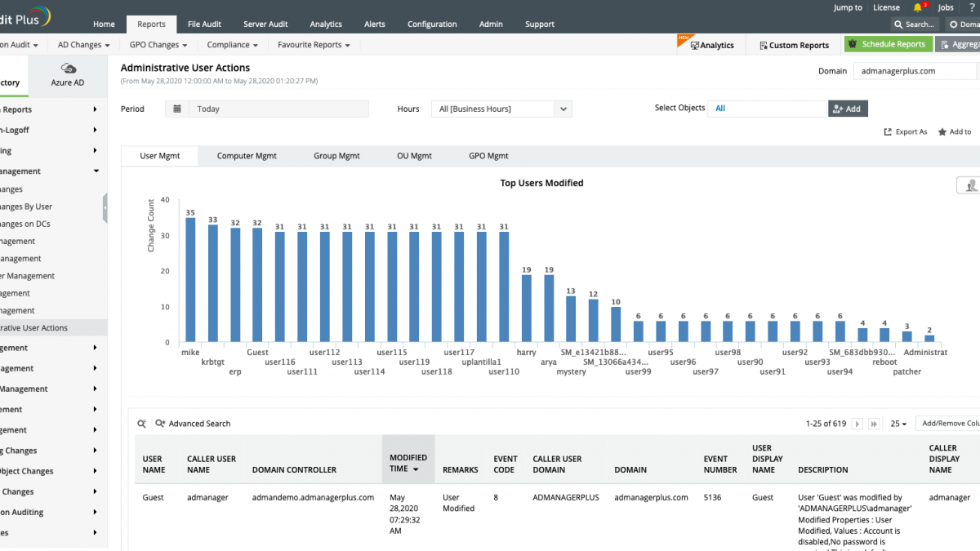Open the Favourite Reports dropdown

coord(314,45)
